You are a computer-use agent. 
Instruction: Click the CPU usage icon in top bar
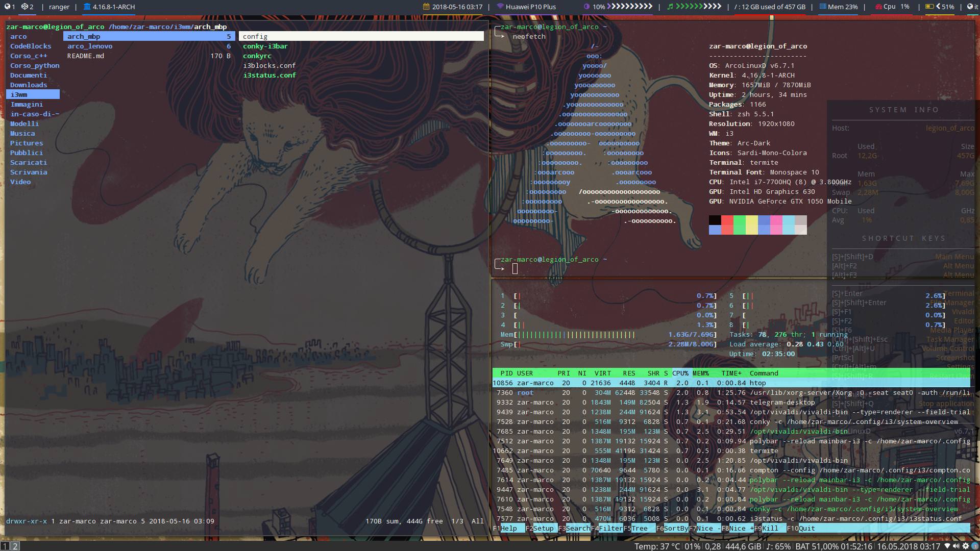coord(878,7)
